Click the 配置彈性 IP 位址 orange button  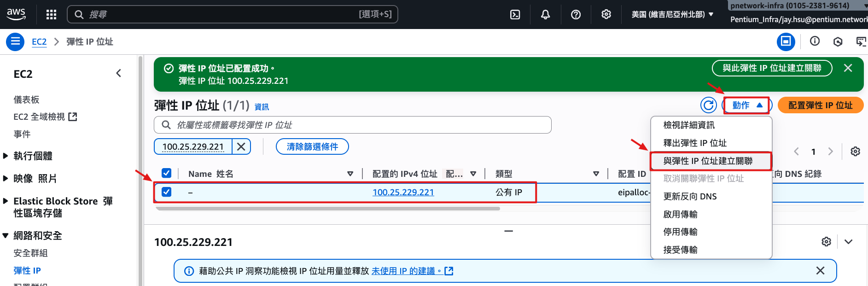click(820, 105)
